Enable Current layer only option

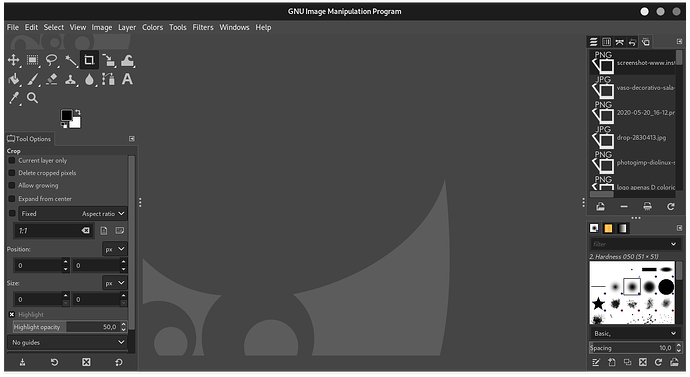point(12,161)
